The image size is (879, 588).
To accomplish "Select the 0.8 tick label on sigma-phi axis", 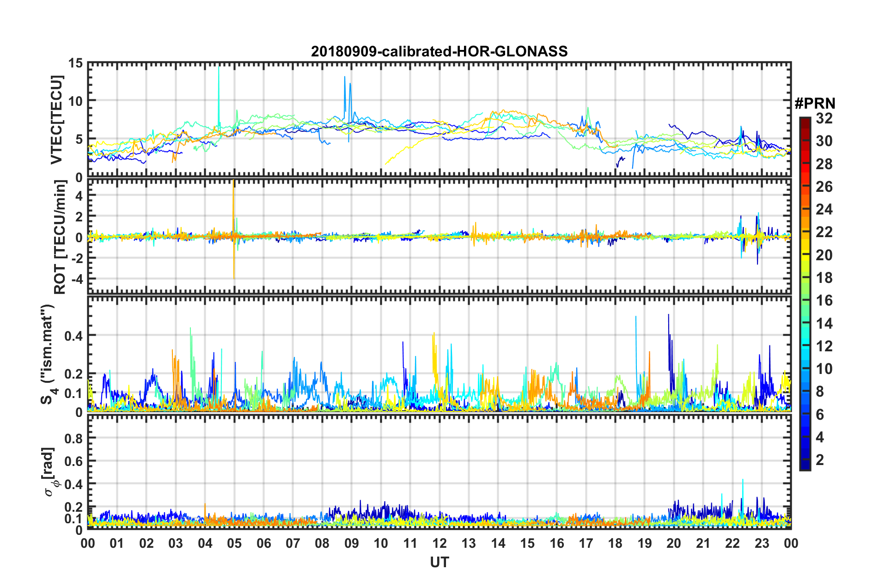I will (73, 438).
